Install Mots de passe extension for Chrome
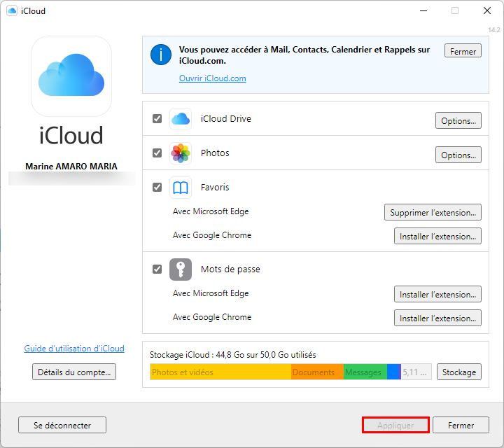Screen dimensions: 504x448 pos(437,318)
